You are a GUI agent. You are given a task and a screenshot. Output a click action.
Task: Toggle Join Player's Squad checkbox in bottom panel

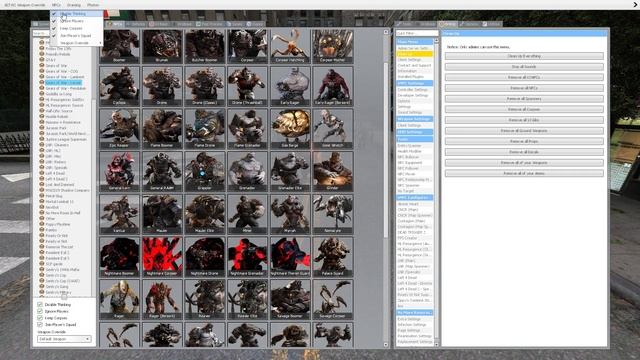click(40, 324)
